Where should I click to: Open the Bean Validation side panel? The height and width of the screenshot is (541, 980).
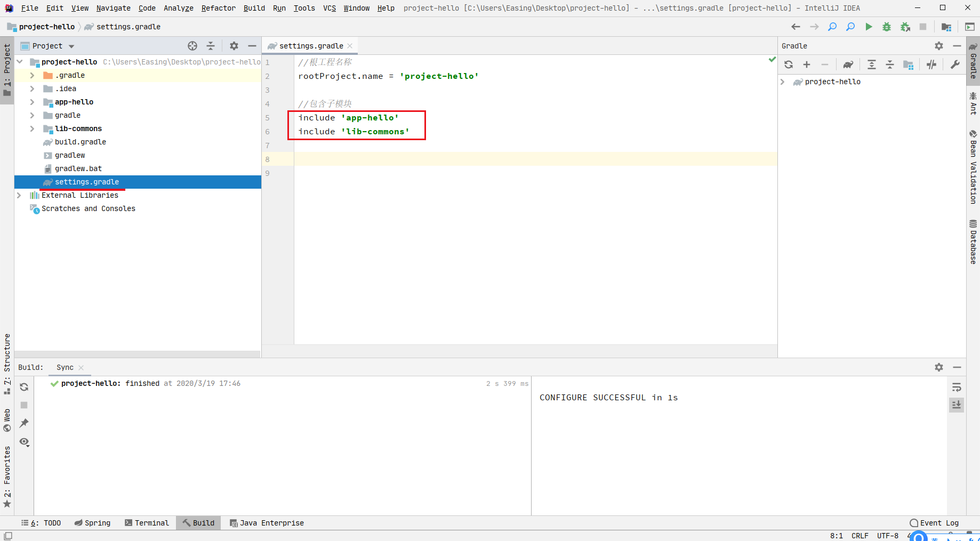973,166
